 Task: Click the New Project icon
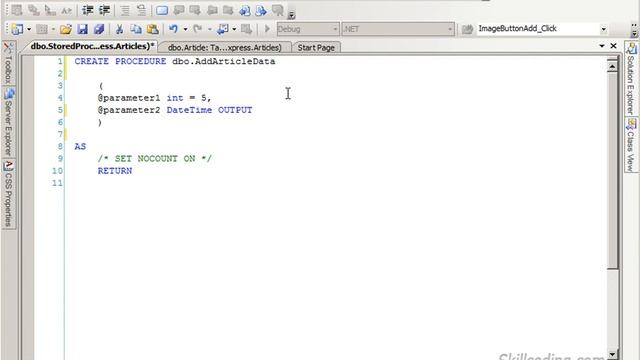18,29
